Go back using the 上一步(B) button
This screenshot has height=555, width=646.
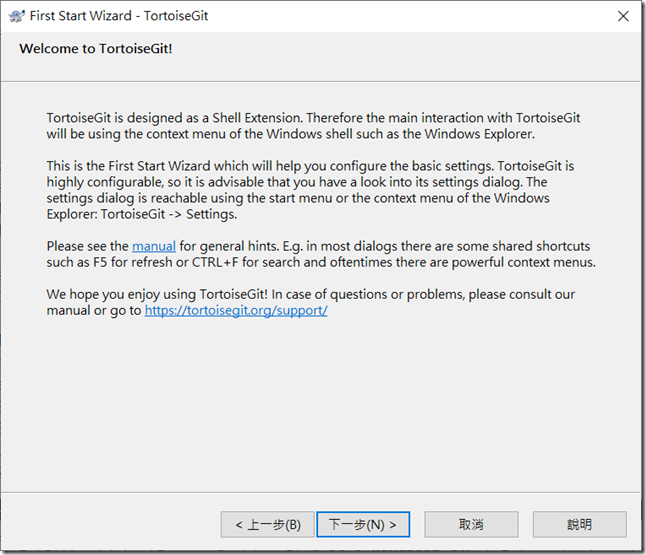(267, 525)
